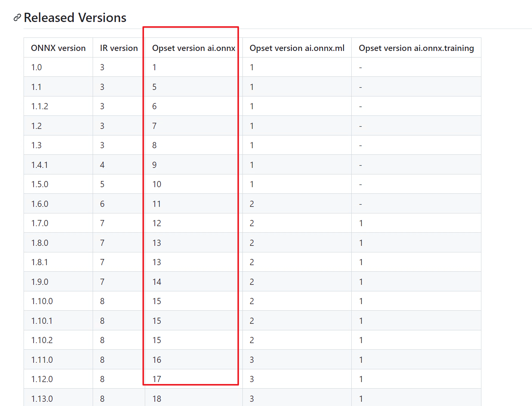This screenshot has height=406, width=532.
Task: Click the ONNX version 1.0 cell
Action: pyautogui.click(x=36, y=67)
